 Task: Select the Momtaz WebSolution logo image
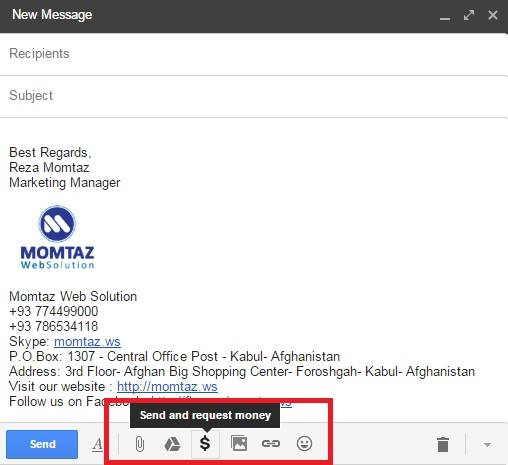click(57, 237)
